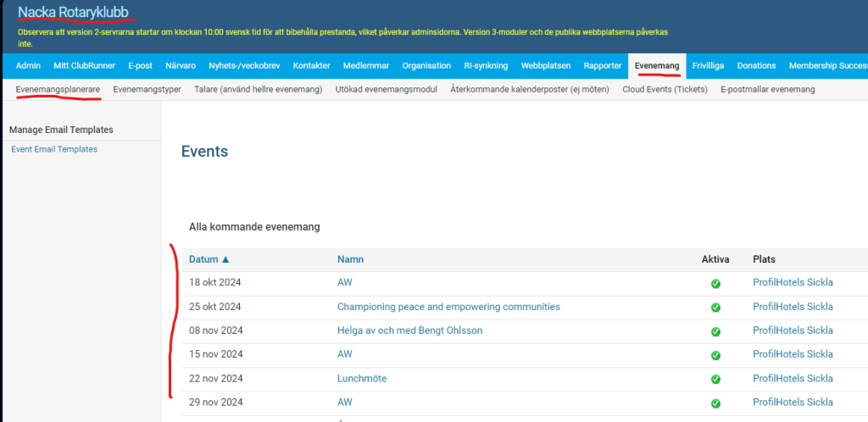Click active checkmark for Championing peace event
868x422 pixels.
pyautogui.click(x=715, y=307)
